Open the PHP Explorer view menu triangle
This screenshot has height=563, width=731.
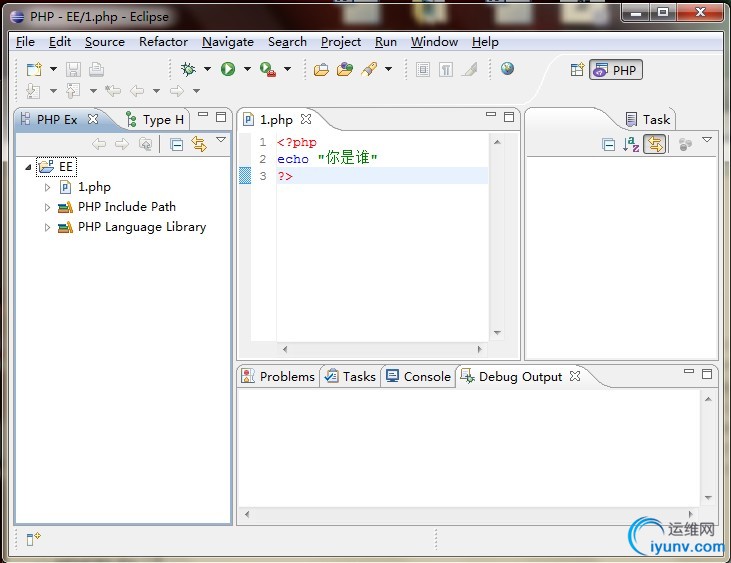click(x=221, y=140)
